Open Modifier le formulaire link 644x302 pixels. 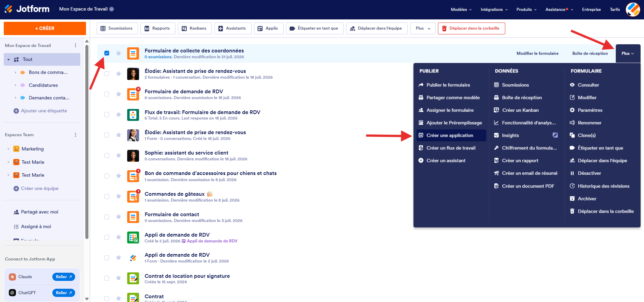tap(537, 53)
